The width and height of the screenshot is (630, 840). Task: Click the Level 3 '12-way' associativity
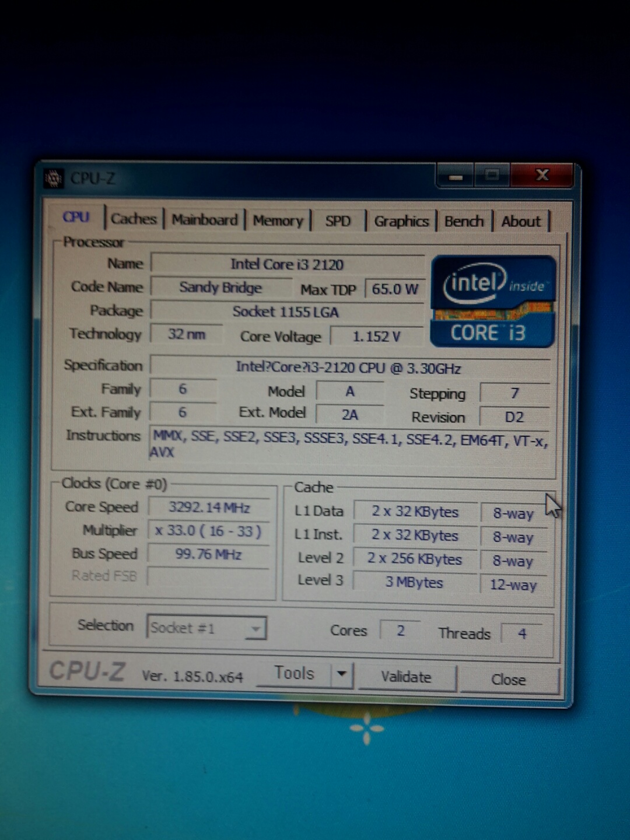click(513, 584)
